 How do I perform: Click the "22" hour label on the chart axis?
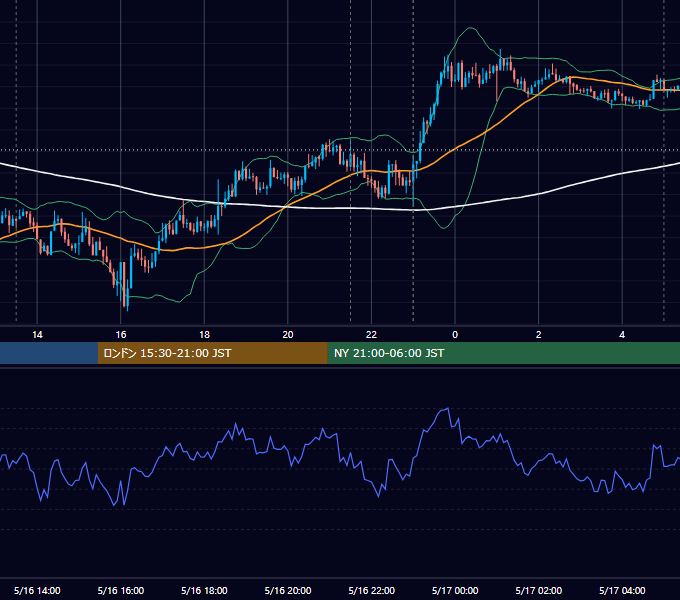coord(371,335)
